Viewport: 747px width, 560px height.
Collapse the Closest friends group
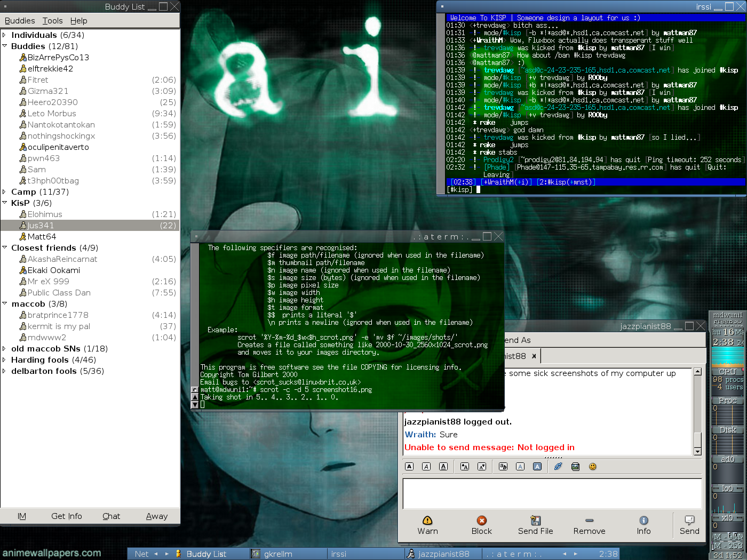(x=4, y=248)
